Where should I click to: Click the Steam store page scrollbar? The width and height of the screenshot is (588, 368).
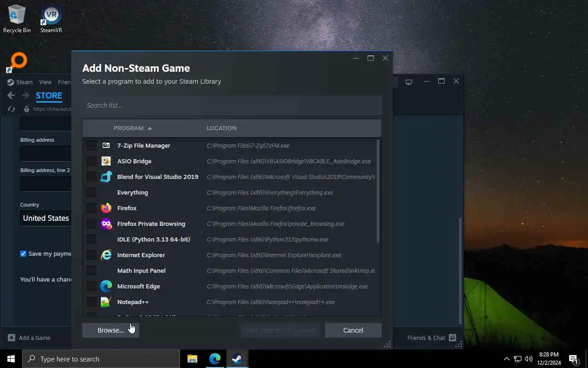[461, 271]
